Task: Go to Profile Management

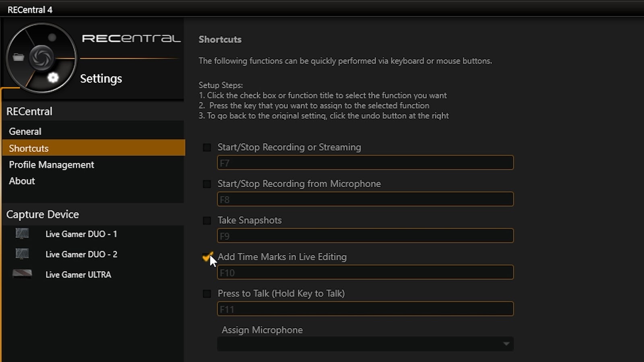Action: [x=52, y=165]
